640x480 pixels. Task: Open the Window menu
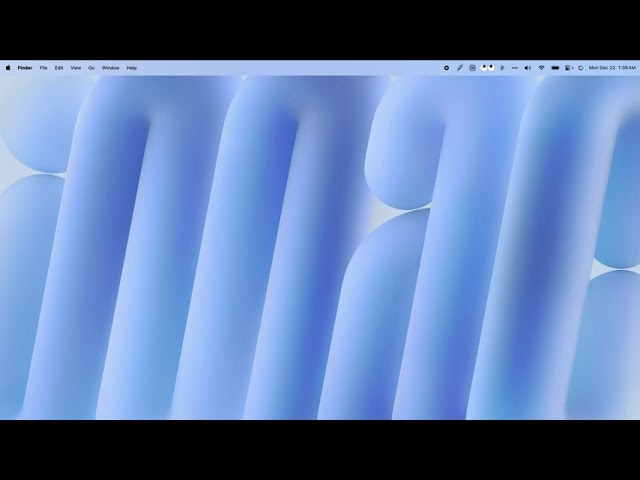pos(110,68)
